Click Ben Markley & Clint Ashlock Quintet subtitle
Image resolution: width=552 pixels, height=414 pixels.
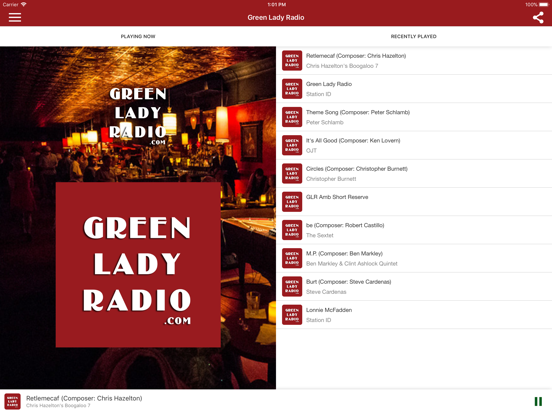(351, 264)
